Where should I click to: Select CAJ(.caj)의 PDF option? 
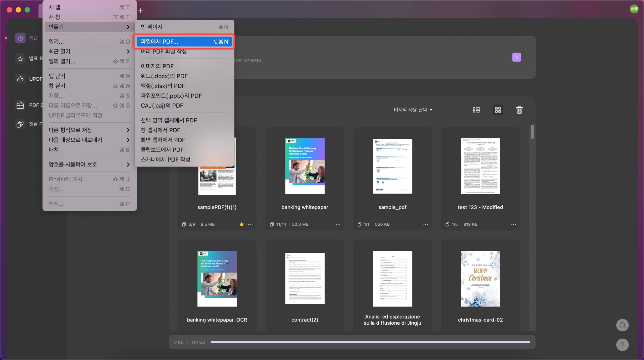[184, 106]
